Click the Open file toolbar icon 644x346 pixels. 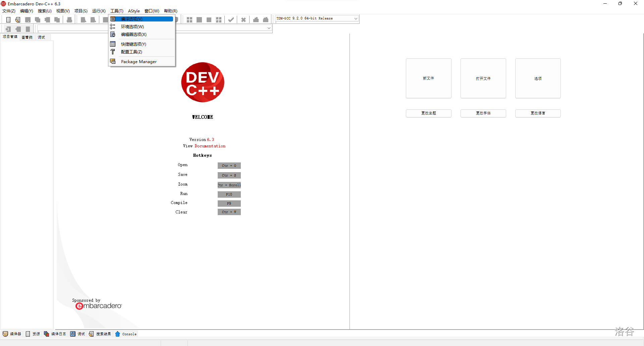pyautogui.click(x=18, y=20)
